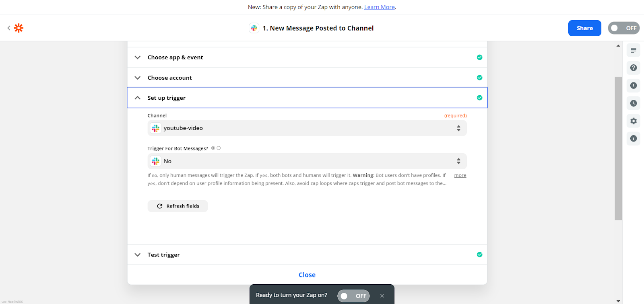Viewport: 644px width, 304px height.
Task: Expand the Choose app & event section
Action: point(175,58)
